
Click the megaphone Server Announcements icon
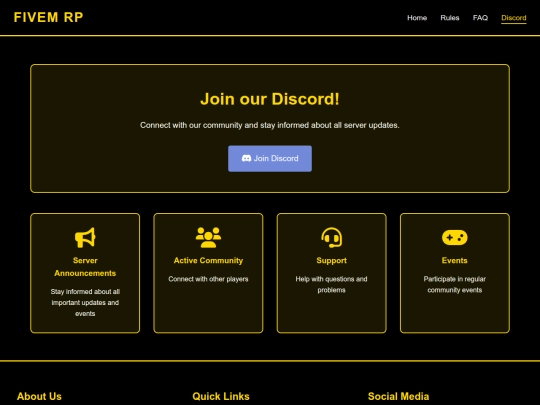pyautogui.click(x=85, y=237)
